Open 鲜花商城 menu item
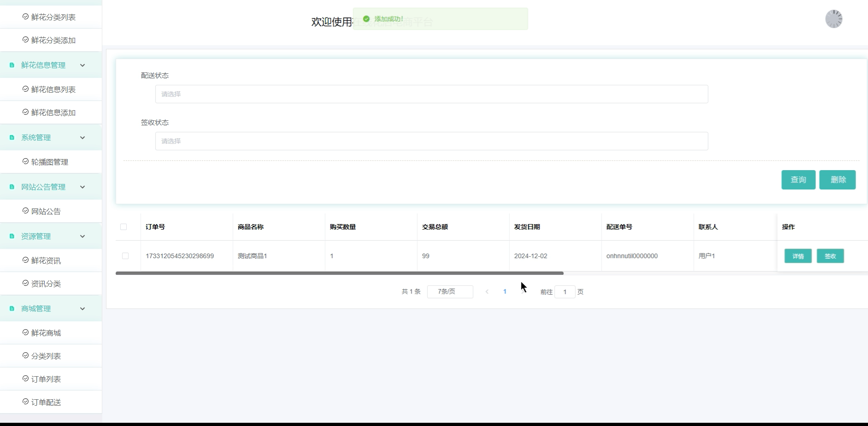Screen dimensions: 868x426 [51, 333]
